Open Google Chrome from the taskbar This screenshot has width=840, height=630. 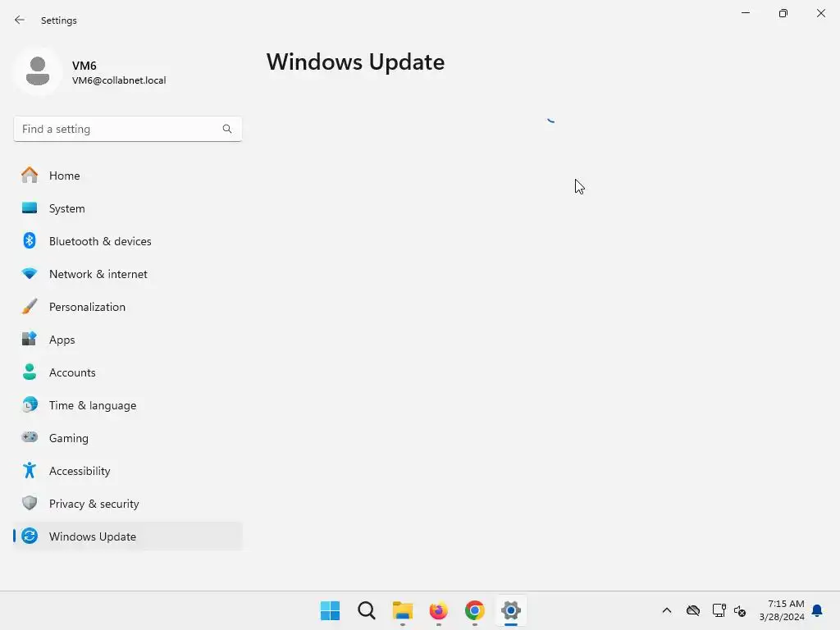tap(475, 610)
